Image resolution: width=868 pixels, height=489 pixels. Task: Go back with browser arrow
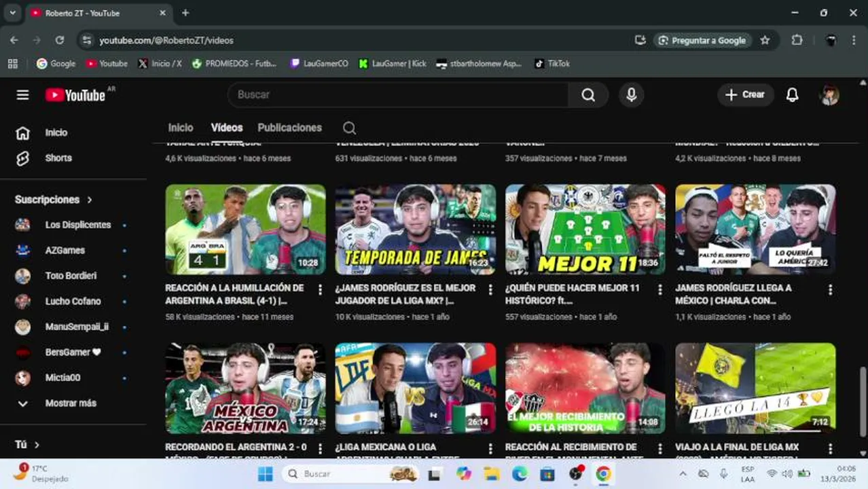point(14,40)
